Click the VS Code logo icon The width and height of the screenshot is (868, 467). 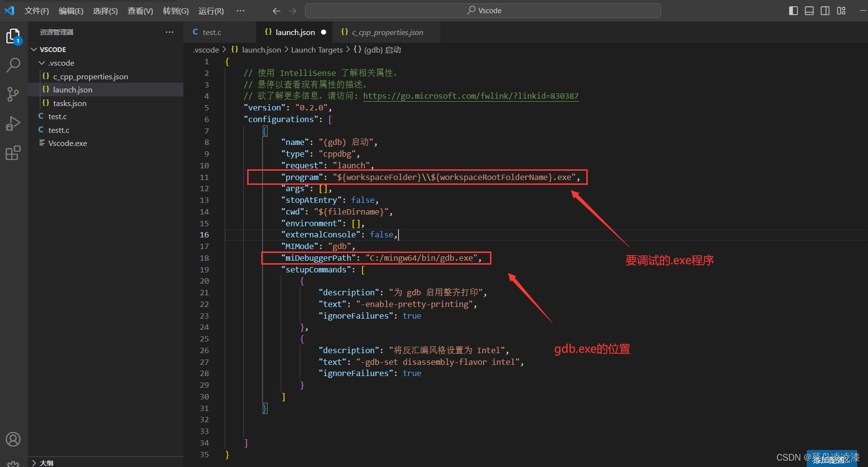coord(9,10)
